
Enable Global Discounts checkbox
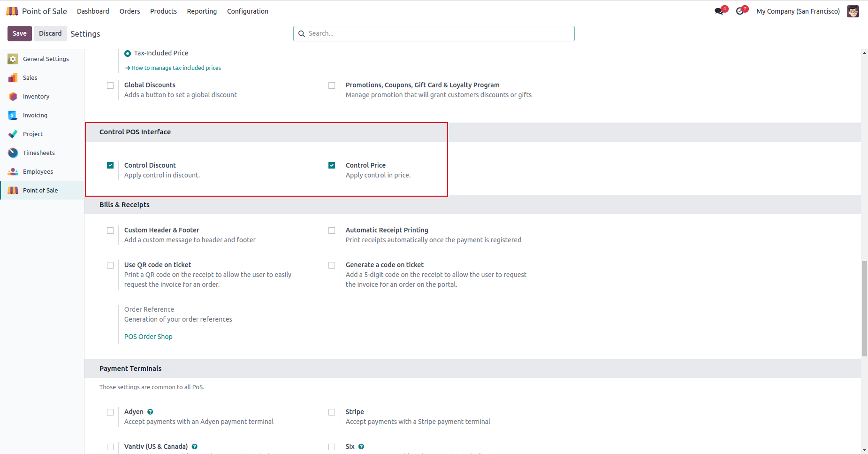(110, 85)
